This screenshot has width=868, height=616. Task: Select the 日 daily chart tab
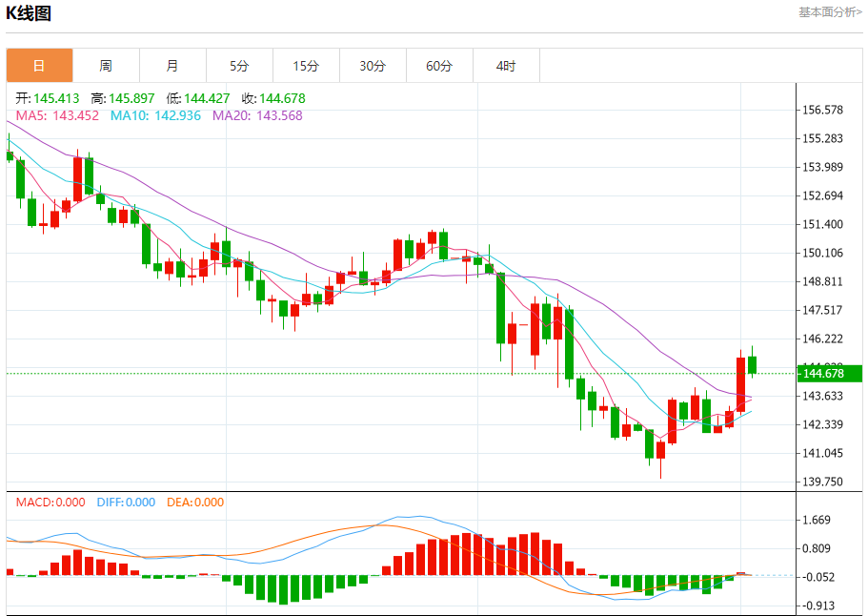(x=39, y=66)
